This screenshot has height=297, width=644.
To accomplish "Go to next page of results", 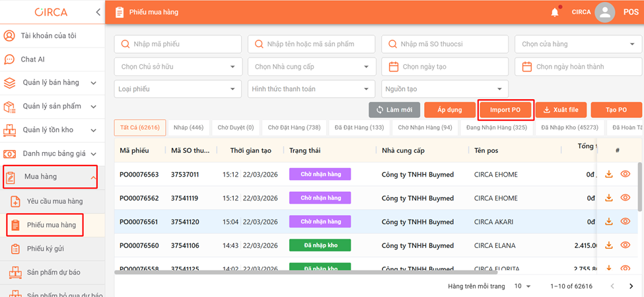I will 631,286.
